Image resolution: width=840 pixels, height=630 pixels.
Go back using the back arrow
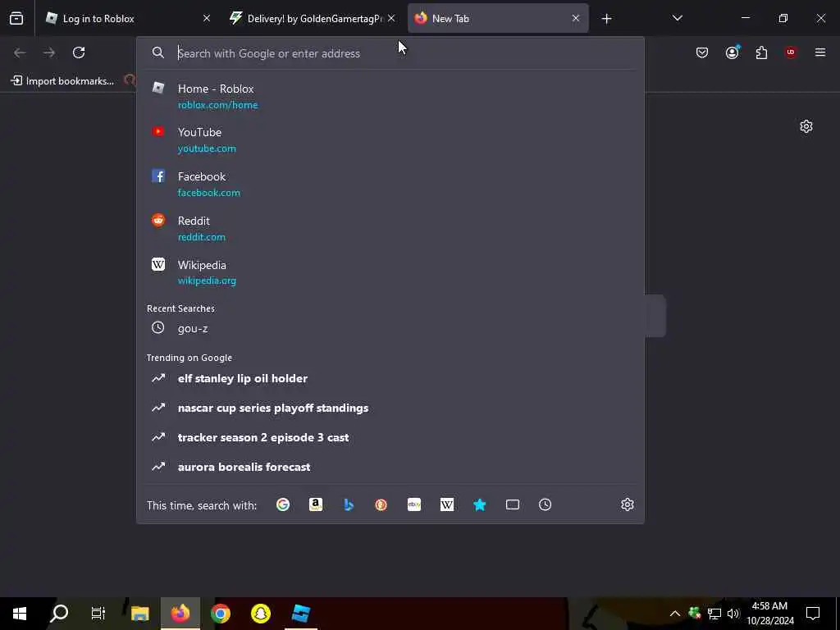[x=20, y=52]
